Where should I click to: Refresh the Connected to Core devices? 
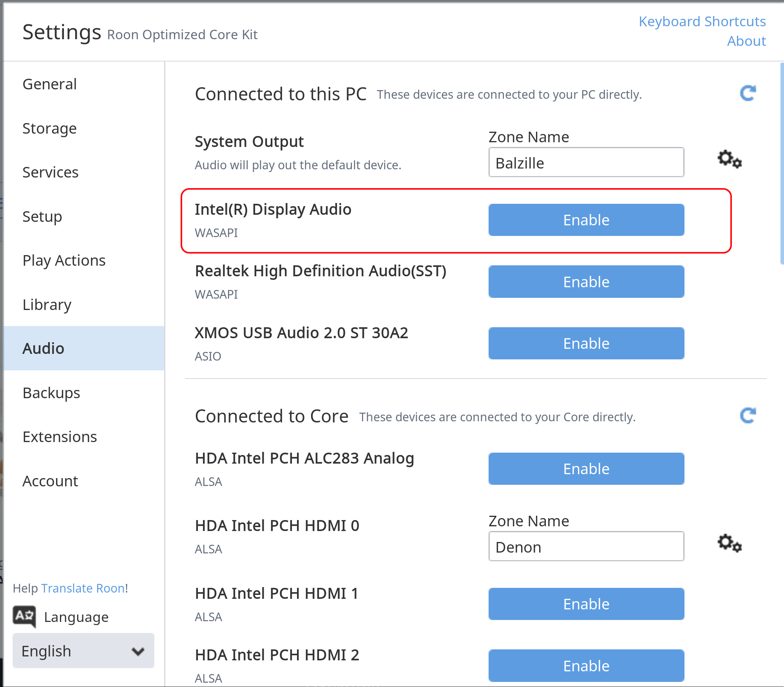click(748, 415)
